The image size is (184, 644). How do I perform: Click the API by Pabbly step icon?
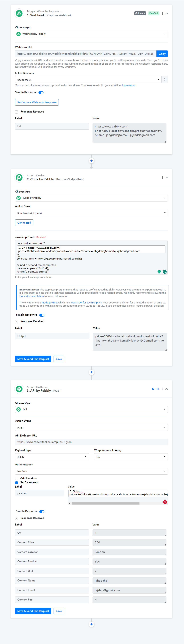[x=19, y=389]
